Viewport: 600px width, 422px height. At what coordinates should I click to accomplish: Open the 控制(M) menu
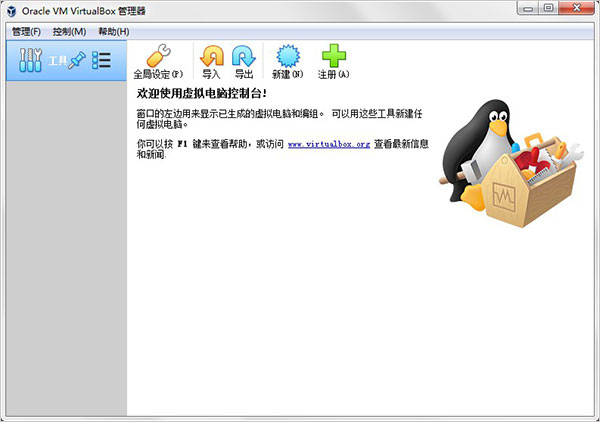69,32
